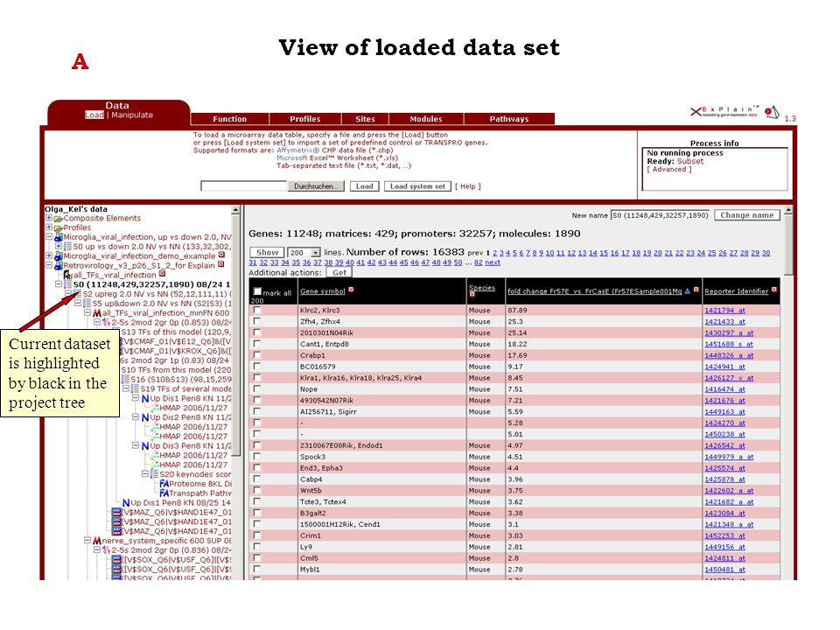
Task: Open the Pathways tab
Action: (x=509, y=119)
